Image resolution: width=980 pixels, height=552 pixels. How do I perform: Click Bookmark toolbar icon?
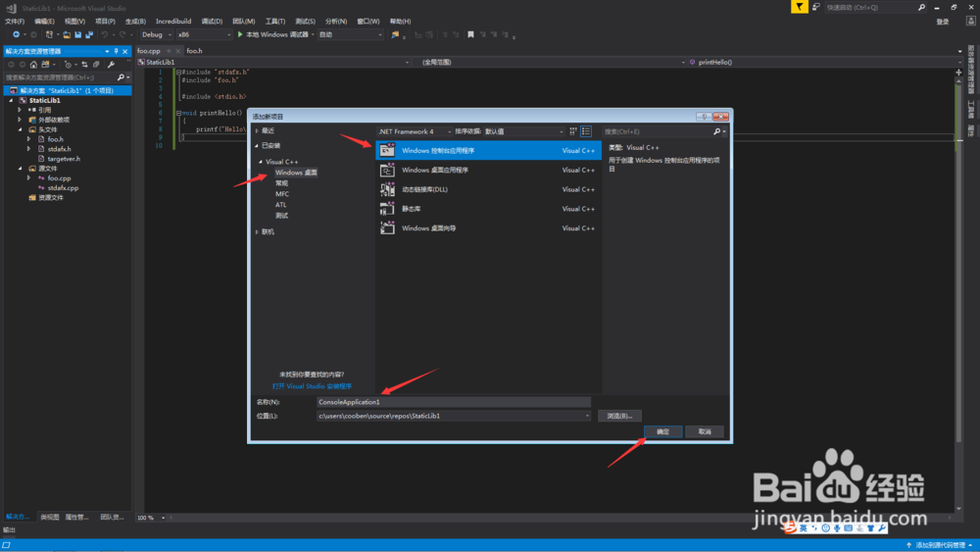click(x=470, y=35)
